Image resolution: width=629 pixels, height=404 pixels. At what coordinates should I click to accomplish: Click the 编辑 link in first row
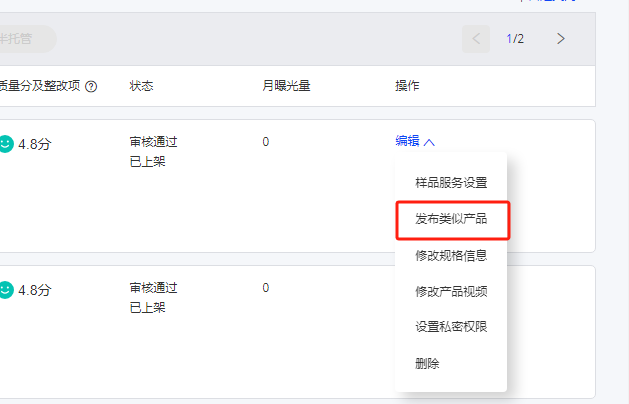tap(407, 142)
